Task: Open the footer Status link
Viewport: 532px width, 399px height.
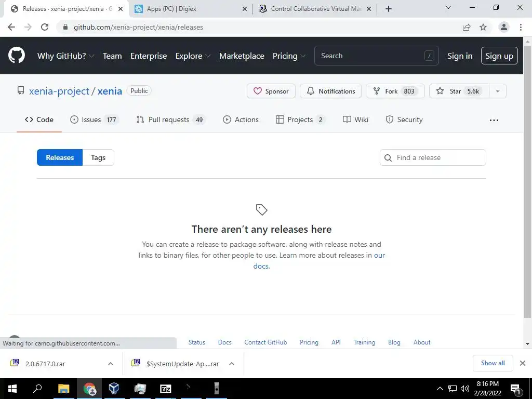Action: (197, 342)
